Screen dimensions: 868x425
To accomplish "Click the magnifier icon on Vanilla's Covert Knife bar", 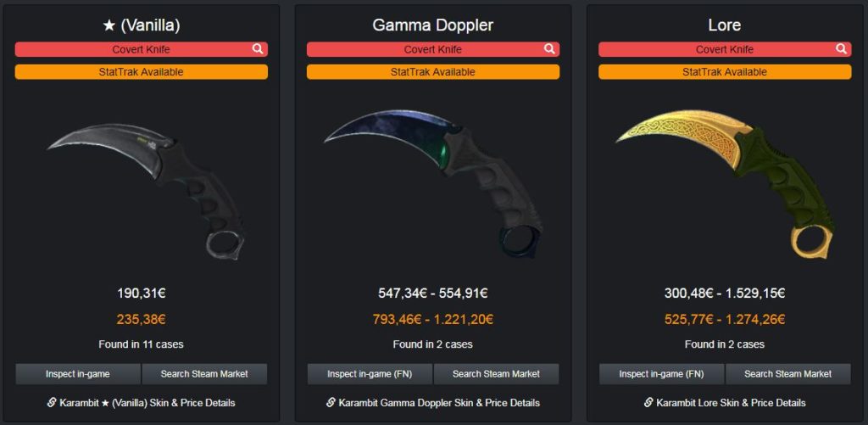I will click(x=258, y=48).
